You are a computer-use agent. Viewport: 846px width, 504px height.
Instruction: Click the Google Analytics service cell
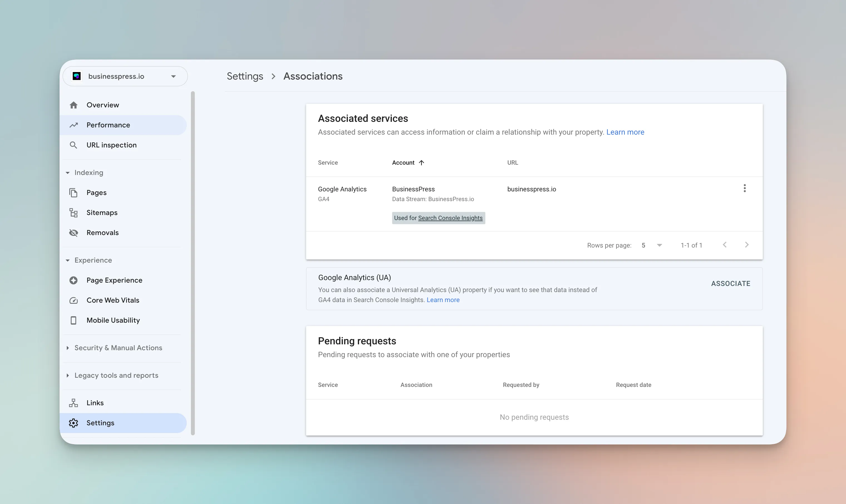click(x=342, y=189)
